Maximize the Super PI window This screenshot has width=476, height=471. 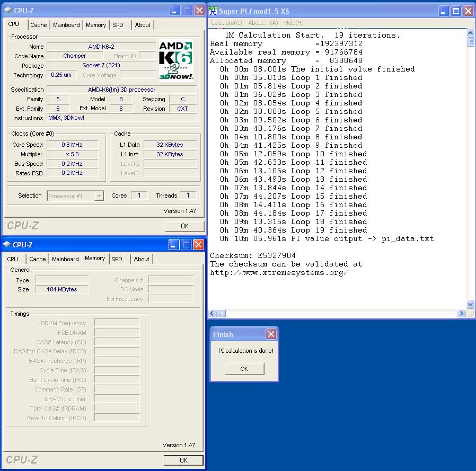point(456,11)
